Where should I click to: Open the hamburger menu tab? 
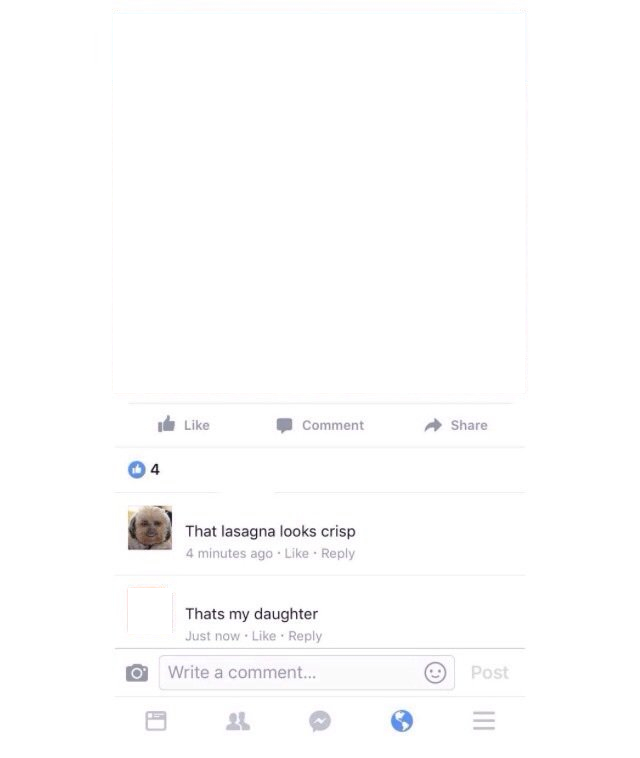coord(484,721)
